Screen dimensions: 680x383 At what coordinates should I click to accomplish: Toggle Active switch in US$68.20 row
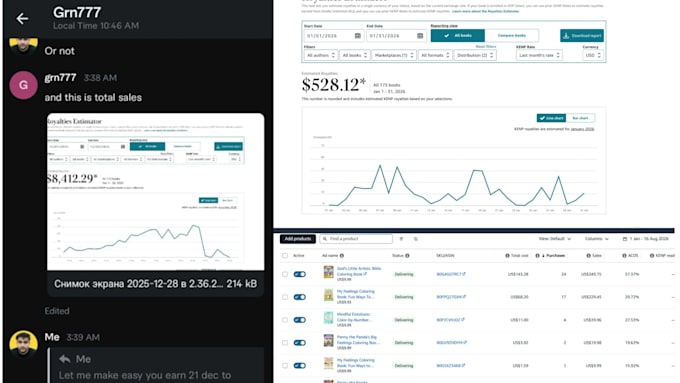coord(300,297)
